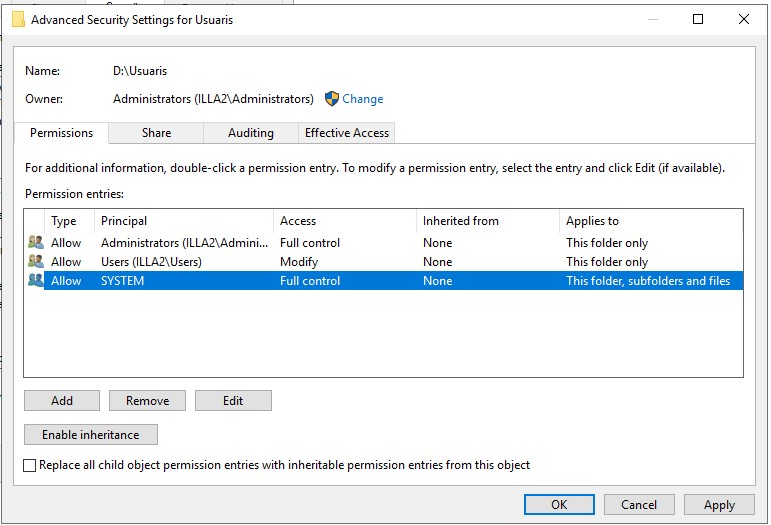Viewport: 771px width, 525px height.
Task: Click the shield icon beside Change
Action: coord(332,99)
